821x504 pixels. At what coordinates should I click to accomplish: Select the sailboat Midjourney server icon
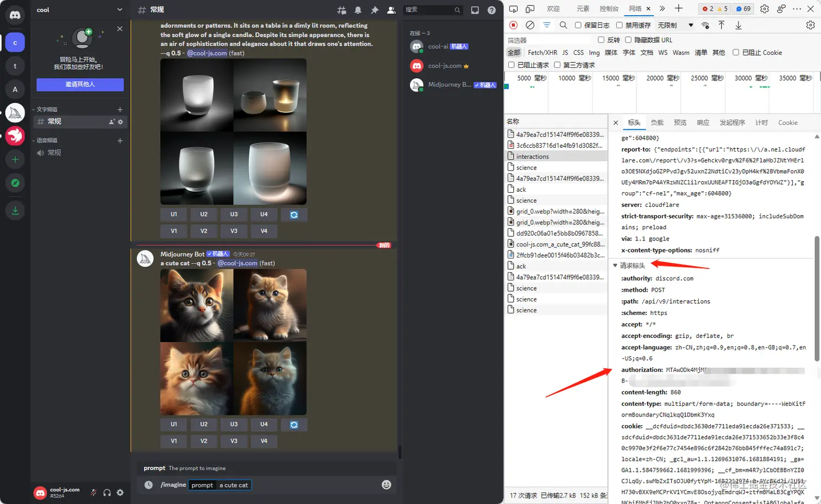pyautogui.click(x=15, y=113)
